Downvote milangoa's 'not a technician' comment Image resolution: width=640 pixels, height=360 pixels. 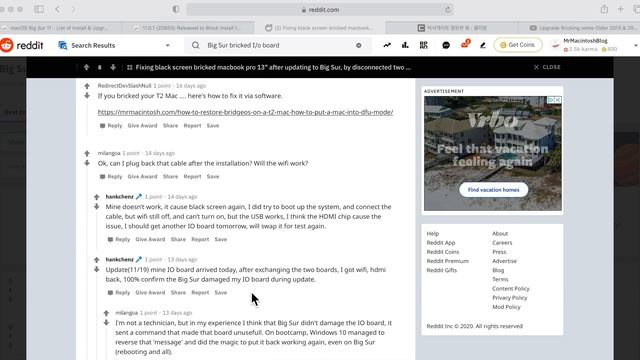107,323
